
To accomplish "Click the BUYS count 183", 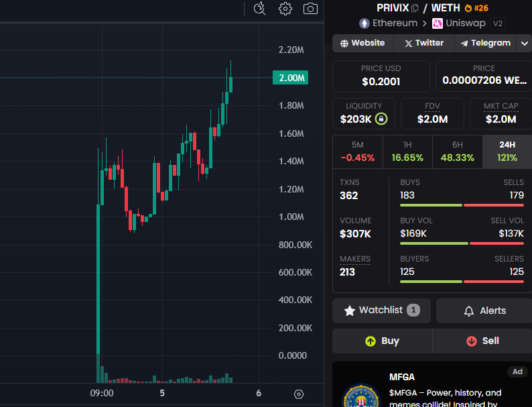I will coord(407,195).
